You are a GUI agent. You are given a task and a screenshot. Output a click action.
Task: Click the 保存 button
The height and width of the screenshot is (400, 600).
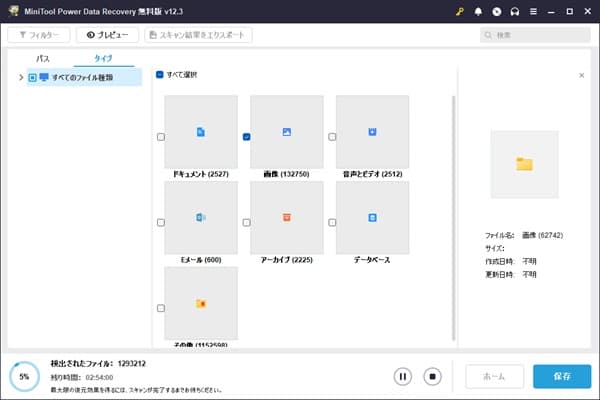point(562,376)
